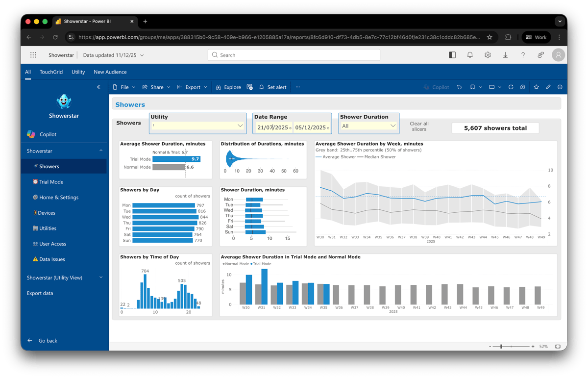The width and height of the screenshot is (588, 378).
Task: Open the Explore pane
Action: point(228,87)
